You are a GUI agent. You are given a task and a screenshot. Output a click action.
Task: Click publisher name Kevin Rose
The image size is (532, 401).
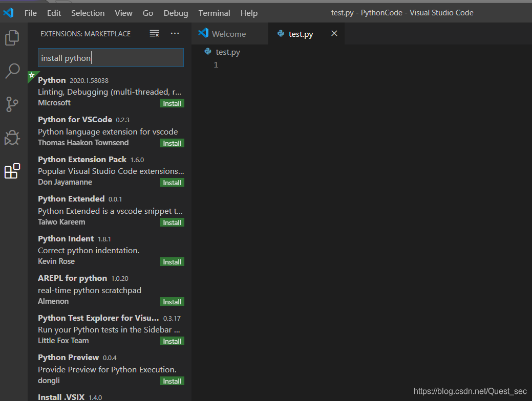[x=56, y=261]
